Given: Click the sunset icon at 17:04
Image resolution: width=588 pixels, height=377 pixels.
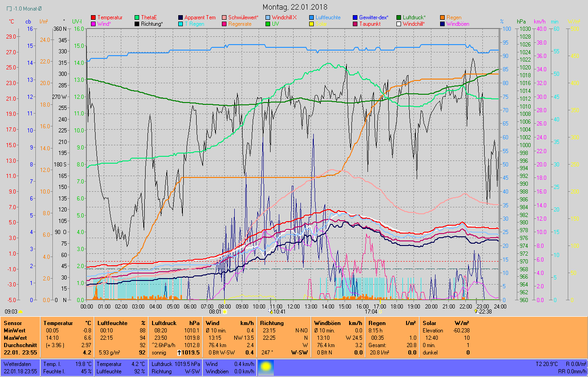Looking at the screenshot, I should pos(380,312).
